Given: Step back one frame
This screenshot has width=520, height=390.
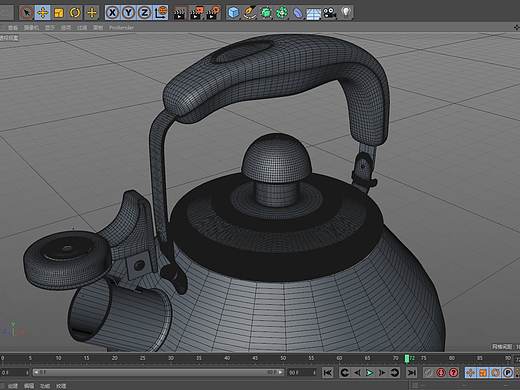Looking at the screenshot, I should point(357,372).
